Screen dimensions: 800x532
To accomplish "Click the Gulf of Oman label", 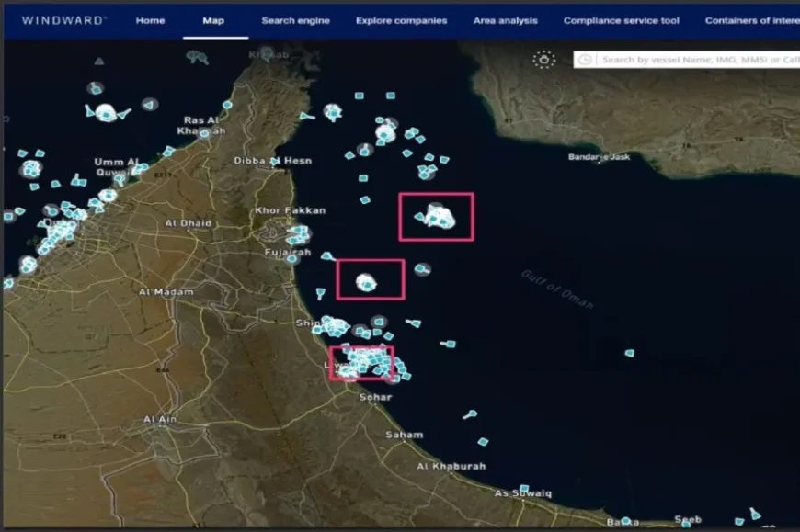I will (557, 289).
